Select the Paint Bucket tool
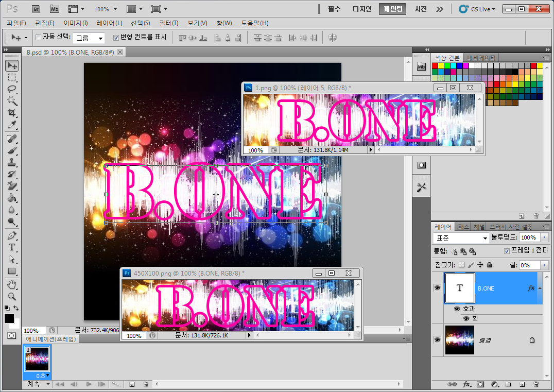The width and height of the screenshot is (554, 392). tap(12, 198)
